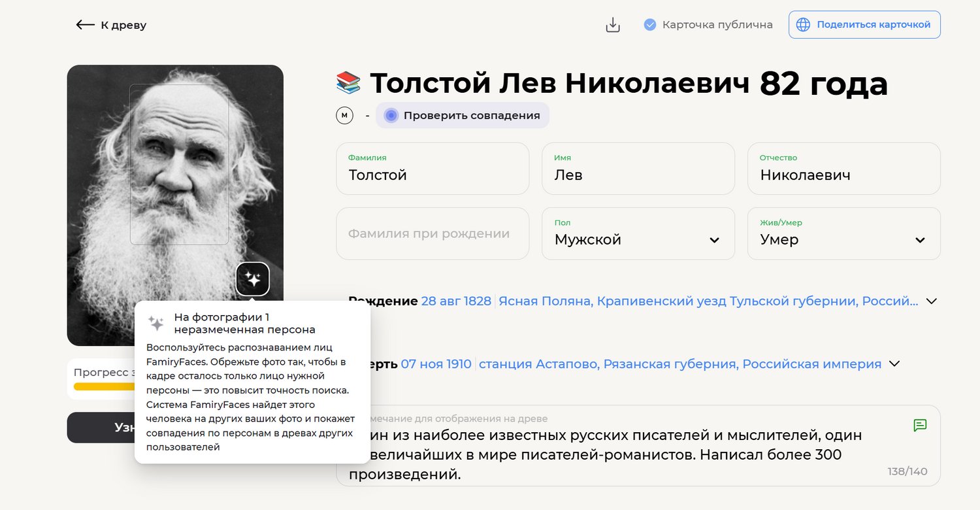Click the books emoji next to name
The width and height of the screenshot is (980, 510).
click(x=348, y=83)
